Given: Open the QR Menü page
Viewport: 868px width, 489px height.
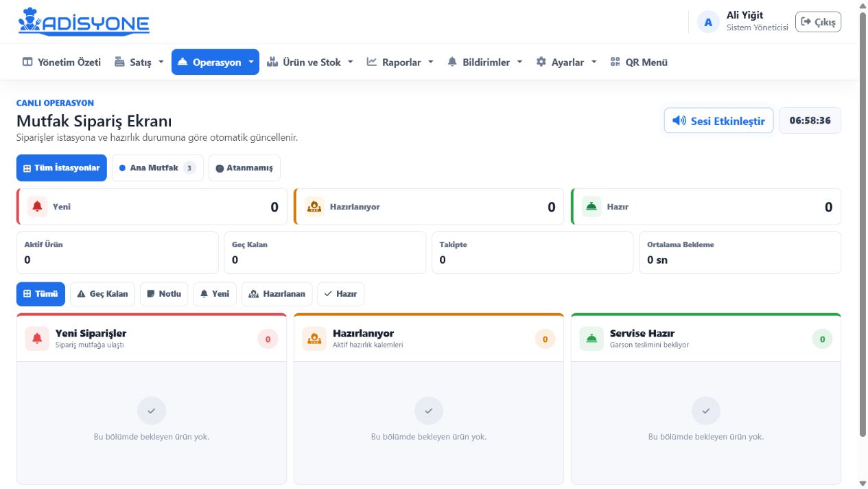Looking at the screenshot, I should (639, 62).
